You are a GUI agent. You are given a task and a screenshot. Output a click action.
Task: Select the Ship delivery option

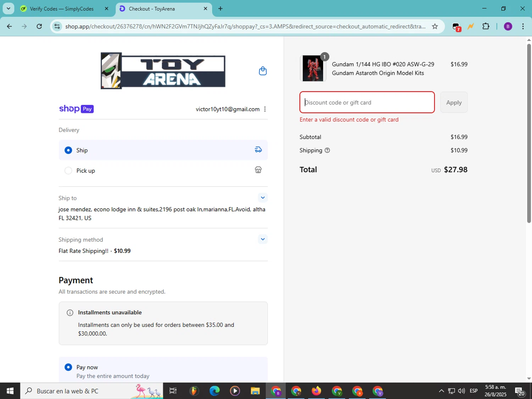point(68,150)
